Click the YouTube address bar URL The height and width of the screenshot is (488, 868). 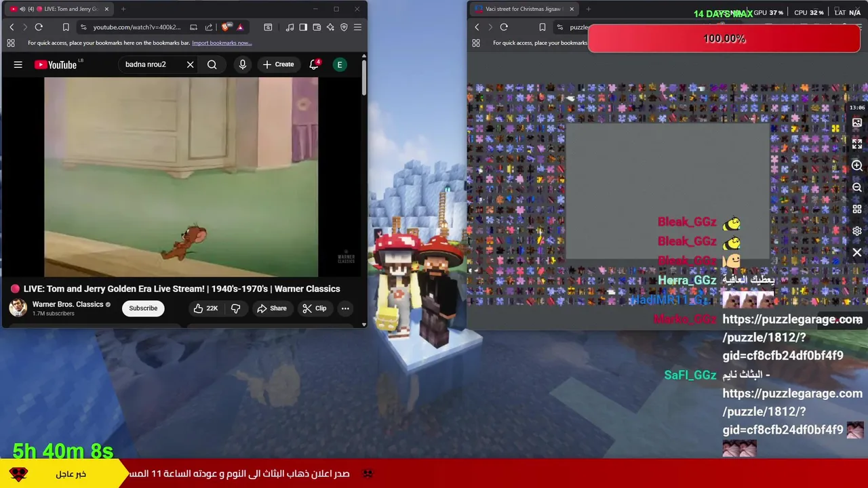(x=136, y=27)
